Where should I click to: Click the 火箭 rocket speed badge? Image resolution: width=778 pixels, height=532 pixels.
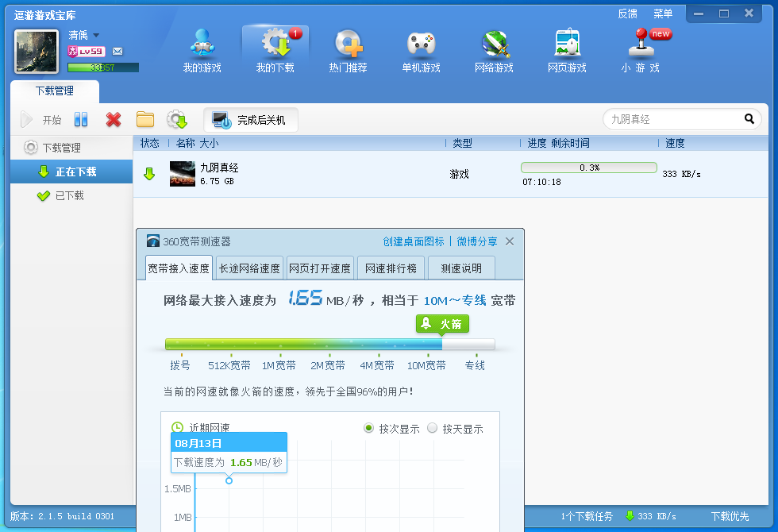click(443, 325)
